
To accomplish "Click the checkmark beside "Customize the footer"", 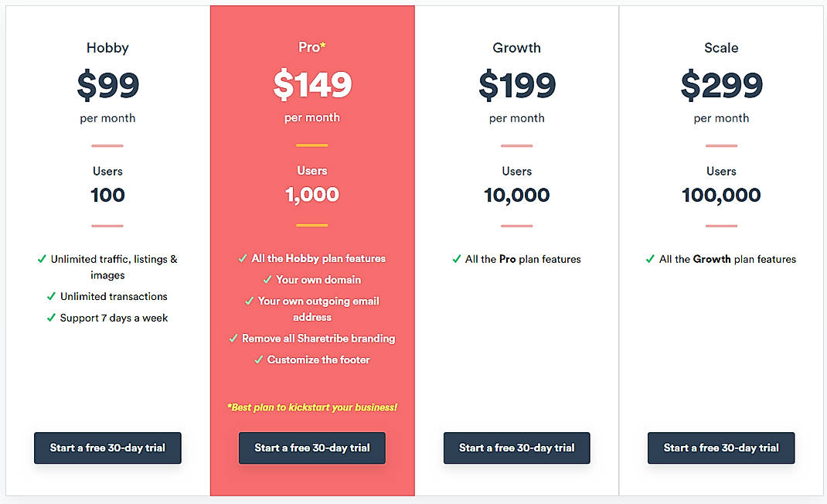I will [x=260, y=359].
